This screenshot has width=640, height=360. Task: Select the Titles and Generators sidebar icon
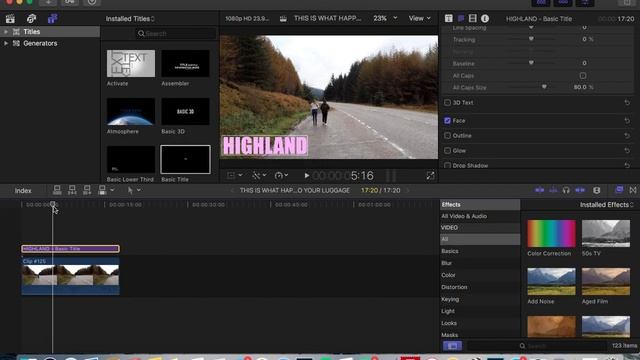click(x=52, y=19)
